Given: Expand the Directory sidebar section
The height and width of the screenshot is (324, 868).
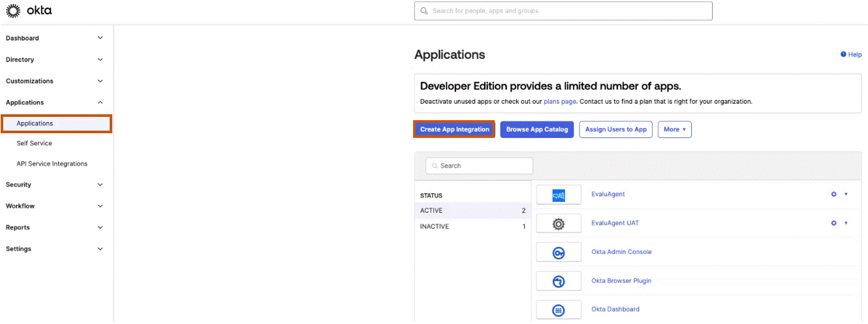Looking at the screenshot, I should 100,59.
